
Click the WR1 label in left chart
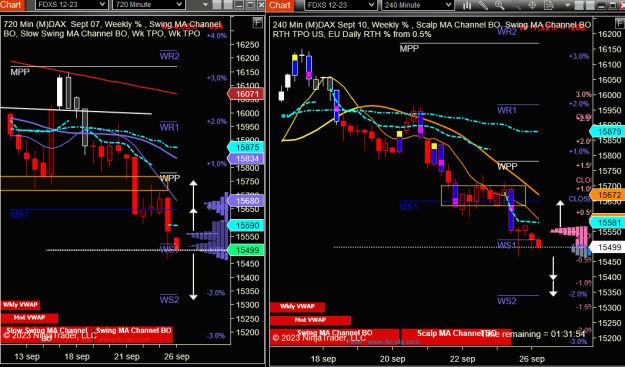[169, 127]
